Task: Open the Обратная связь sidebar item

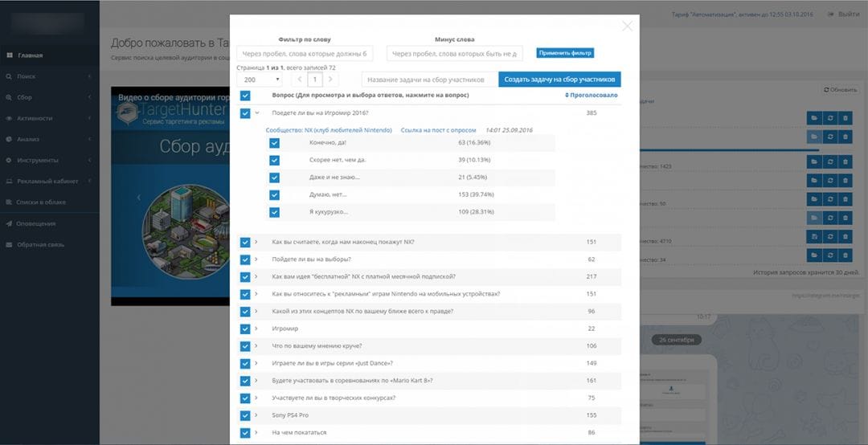Action: 49,245
